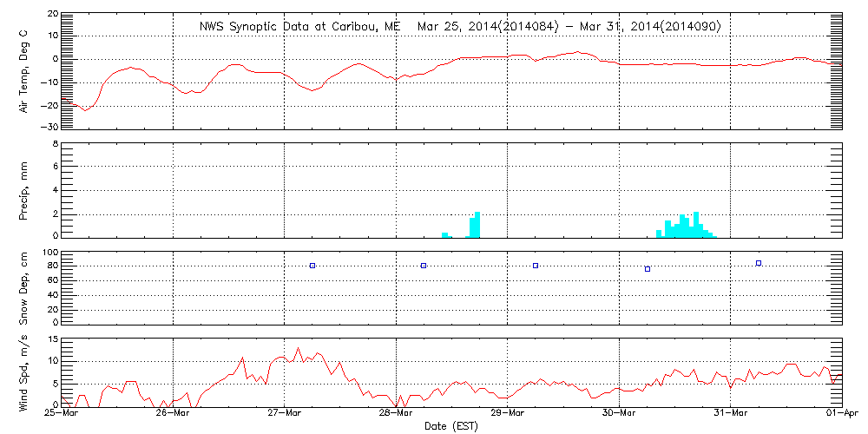Image resolution: width=868 pixels, height=434 pixels.
Task: Click the 'Precip, mm' axis label
Action: [24, 188]
